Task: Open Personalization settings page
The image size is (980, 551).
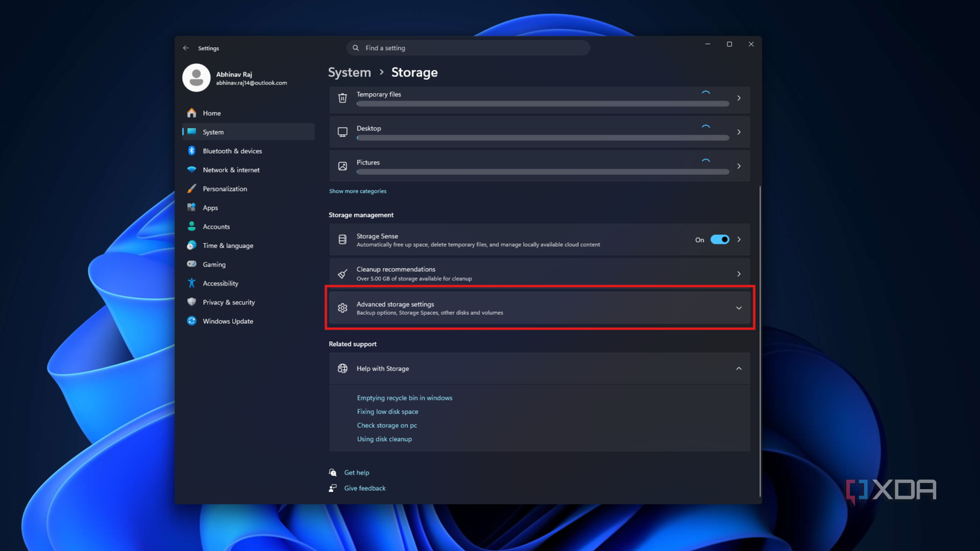Action: point(248,188)
